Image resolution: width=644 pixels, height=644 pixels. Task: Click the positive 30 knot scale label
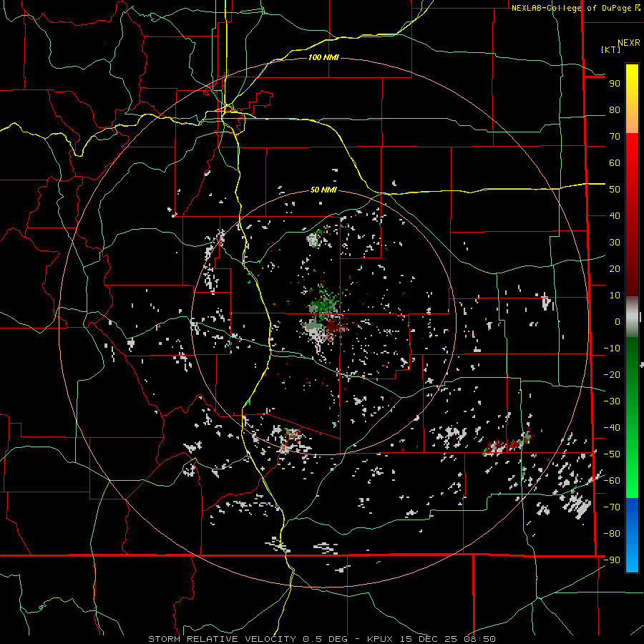(x=615, y=243)
